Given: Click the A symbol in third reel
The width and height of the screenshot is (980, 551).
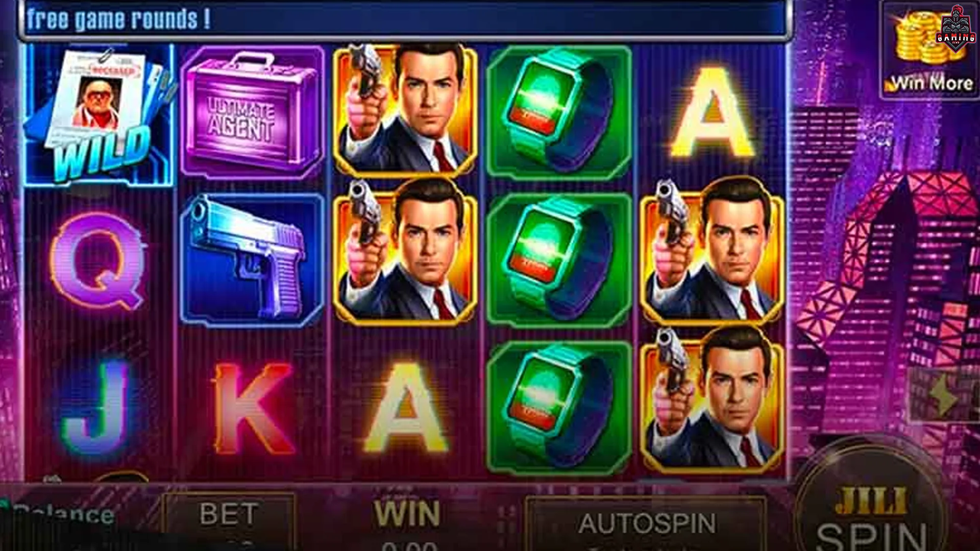Looking at the screenshot, I should click(x=405, y=408).
